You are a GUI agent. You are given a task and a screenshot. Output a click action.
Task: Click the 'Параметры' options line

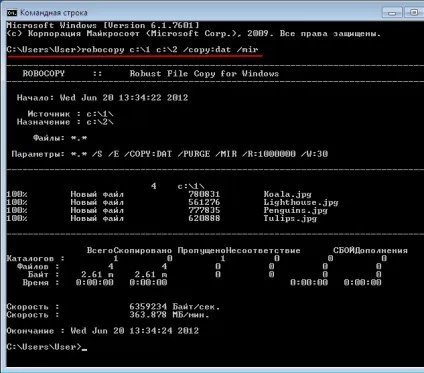click(x=170, y=154)
